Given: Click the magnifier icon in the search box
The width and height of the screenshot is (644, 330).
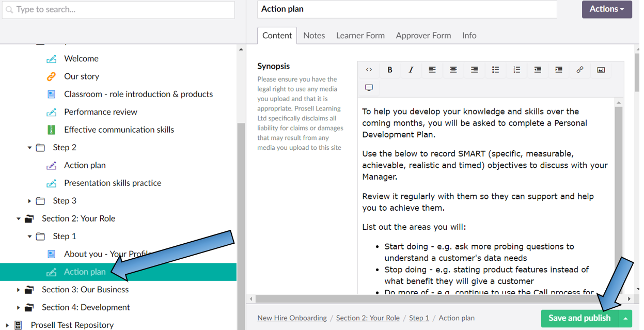Looking at the screenshot, I should pyautogui.click(x=9, y=10).
